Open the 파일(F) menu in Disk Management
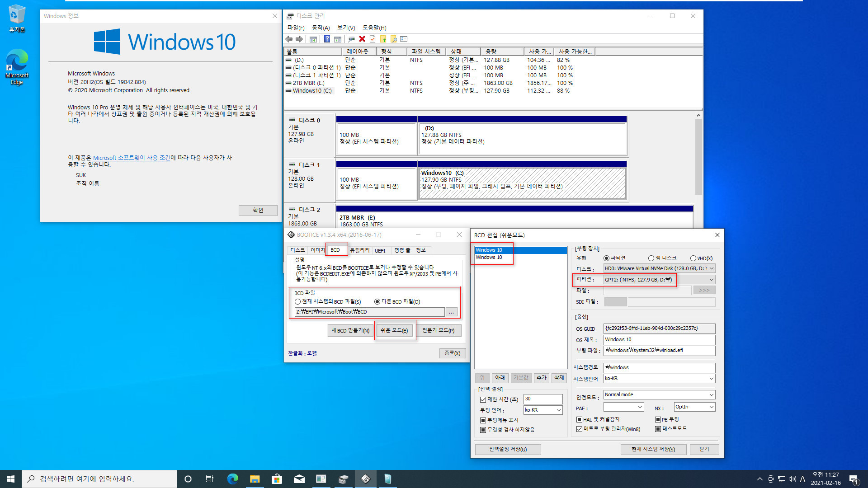Viewport: 868px width, 488px height. 296,28
